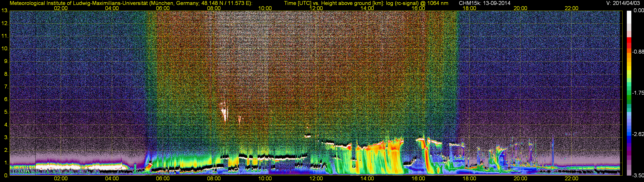Pick the 08:00 label on the top time axis
Screen dimensions: 644x182
[x=214, y=8]
